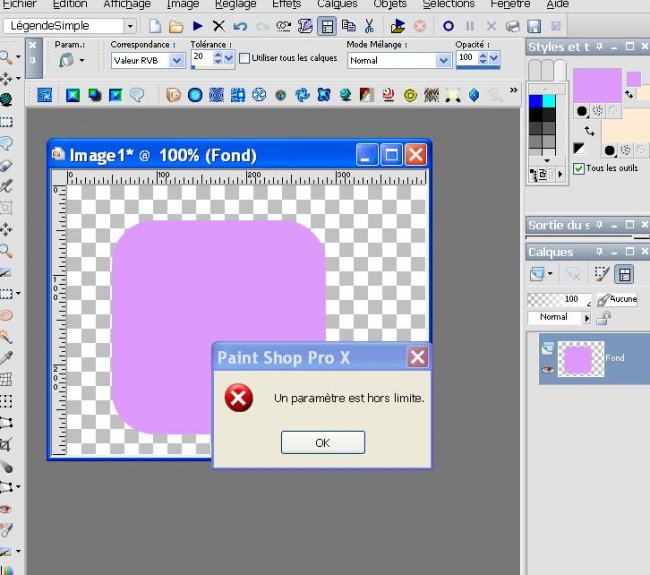This screenshot has height=575, width=650.
Task: Click the yellow concentric rings effect icon
Action: coord(410,96)
